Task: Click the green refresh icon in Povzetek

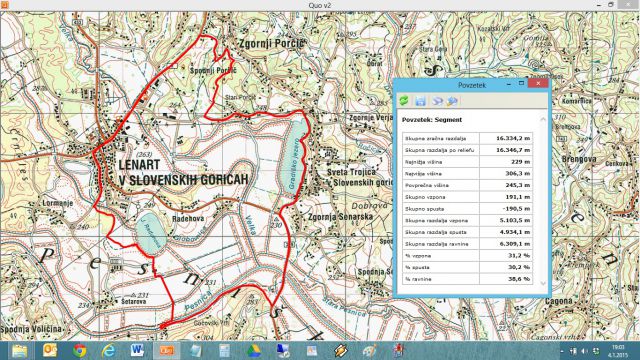Action: (404, 100)
